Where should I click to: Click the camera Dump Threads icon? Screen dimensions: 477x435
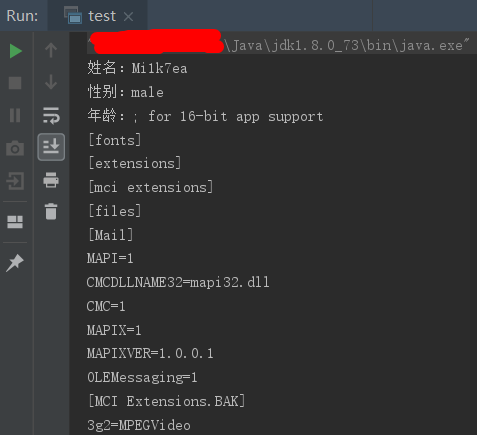click(15, 148)
